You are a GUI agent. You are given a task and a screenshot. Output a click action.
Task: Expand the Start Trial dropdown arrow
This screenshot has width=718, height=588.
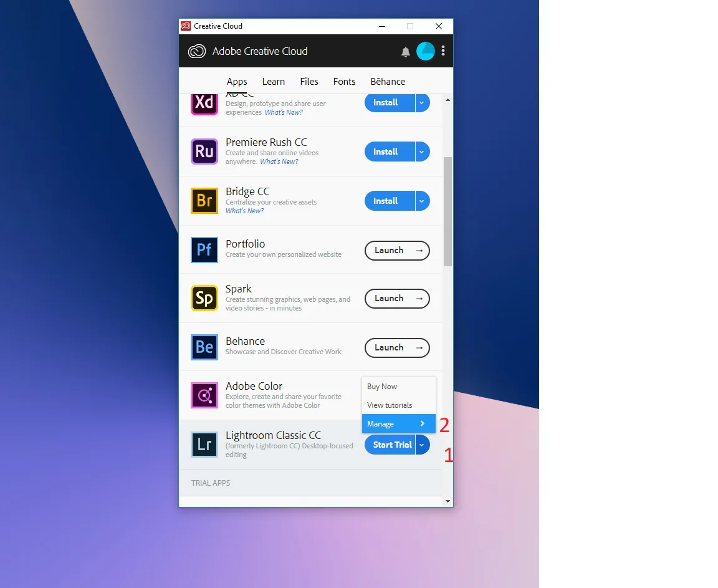pyautogui.click(x=422, y=445)
